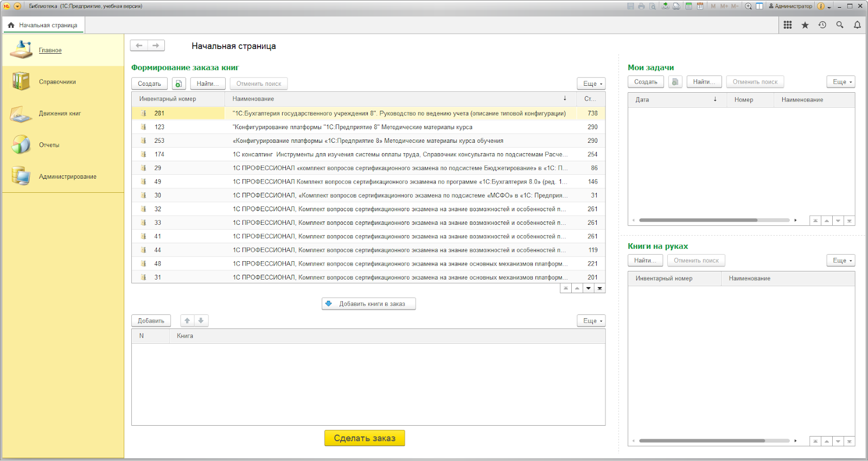Select the 1С консалтинг book title row
The image size is (868, 461).
click(368, 154)
